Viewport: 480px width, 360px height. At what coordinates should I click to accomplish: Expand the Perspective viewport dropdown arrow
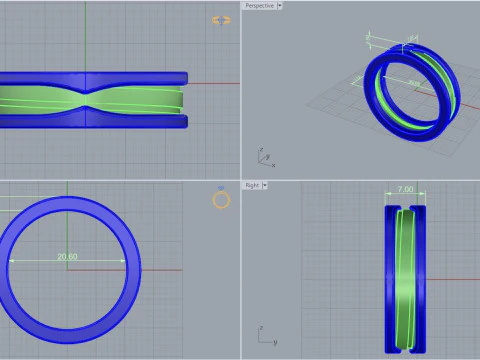pos(280,6)
